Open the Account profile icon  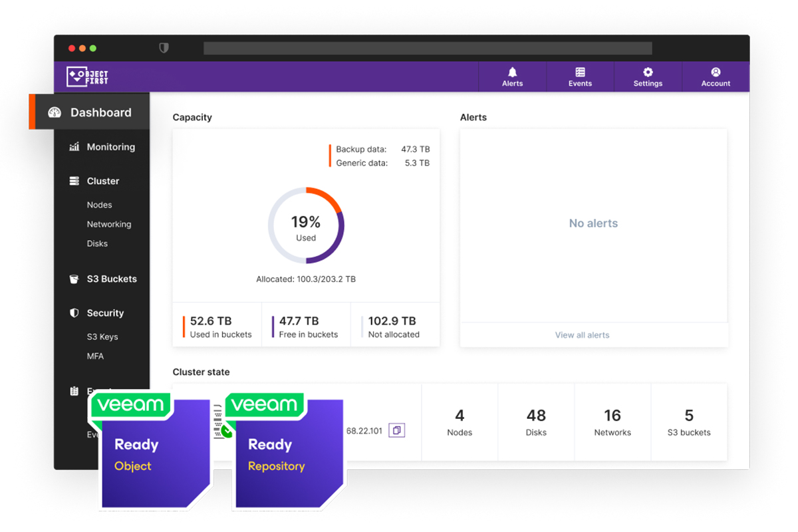click(x=716, y=72)
